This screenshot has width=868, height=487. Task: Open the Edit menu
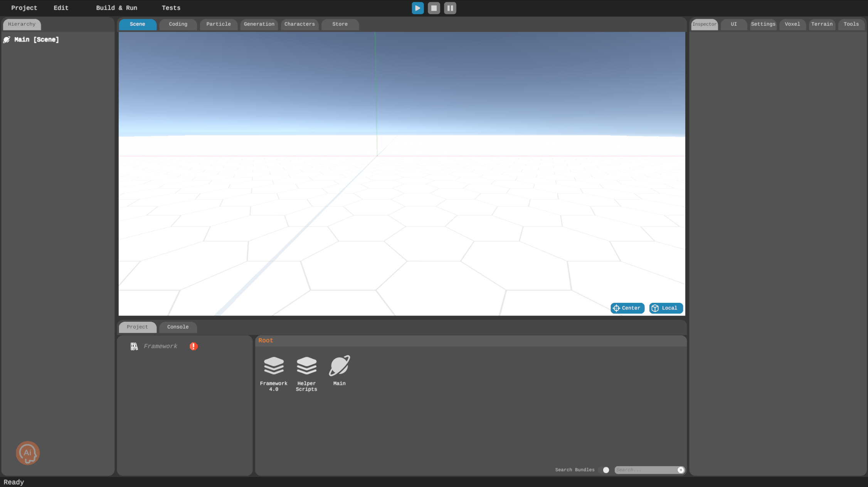point(61,8)
